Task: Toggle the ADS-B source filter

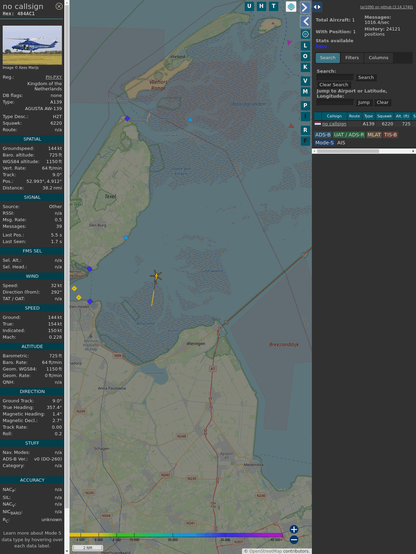Action: (323, 135)
